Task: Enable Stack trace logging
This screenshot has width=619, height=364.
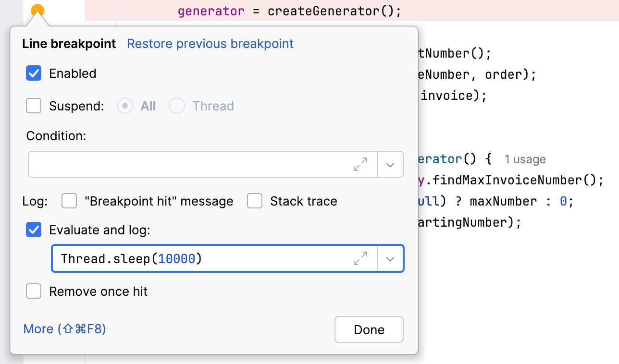Action: pos(255,201)
